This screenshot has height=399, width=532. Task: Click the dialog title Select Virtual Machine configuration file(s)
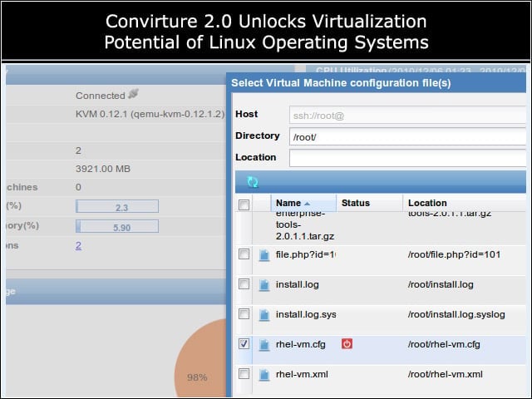pyautogui.click(x=341, y=83)
